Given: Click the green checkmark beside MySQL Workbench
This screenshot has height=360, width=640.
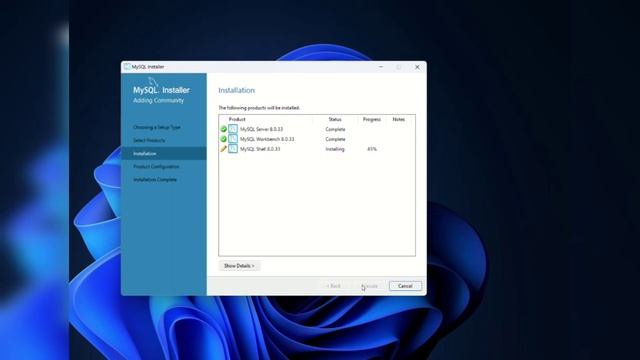Looking at the screenshot, I should click(x=223, y=139).
